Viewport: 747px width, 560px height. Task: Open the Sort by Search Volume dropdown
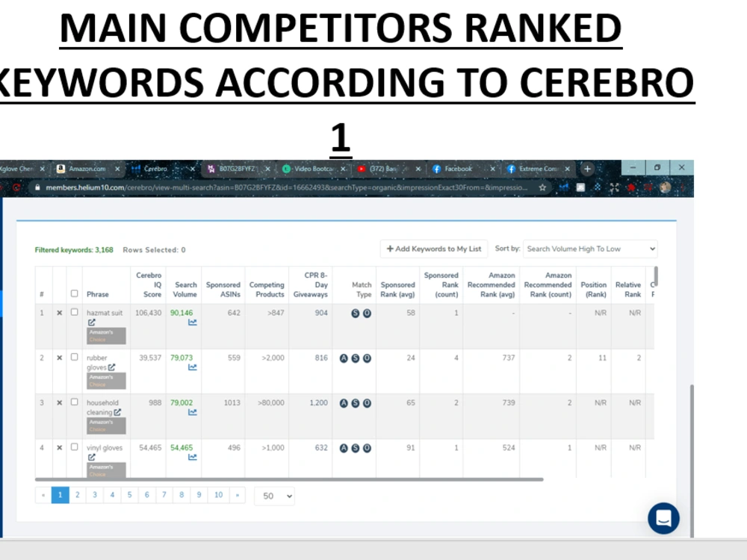pyautogui.click(x=590, y=249)
